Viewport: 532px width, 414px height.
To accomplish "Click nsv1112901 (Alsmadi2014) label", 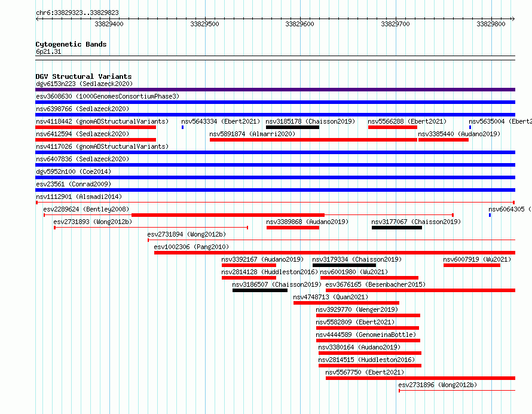I will (x=79, y=197).
